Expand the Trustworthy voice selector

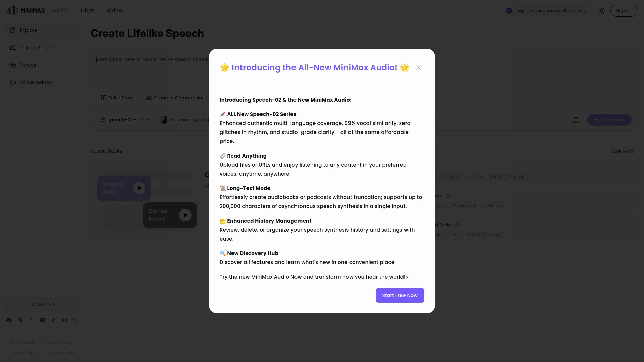tap(186, 120)
